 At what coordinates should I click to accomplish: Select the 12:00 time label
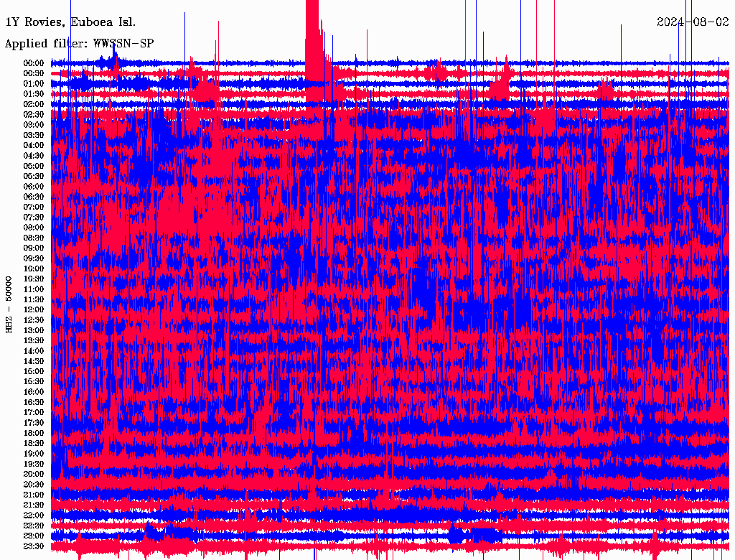pyautogui.click(x=34, y=310)
